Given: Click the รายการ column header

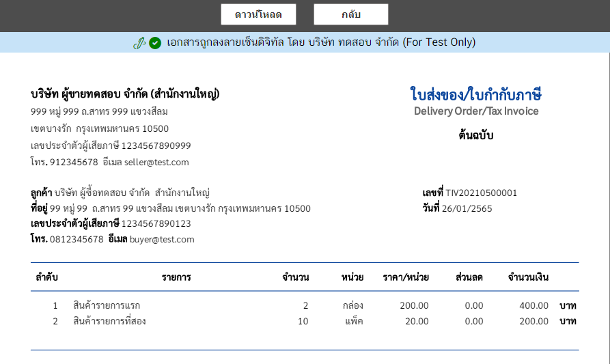Looking at the screenshot, I should [176, 277].
